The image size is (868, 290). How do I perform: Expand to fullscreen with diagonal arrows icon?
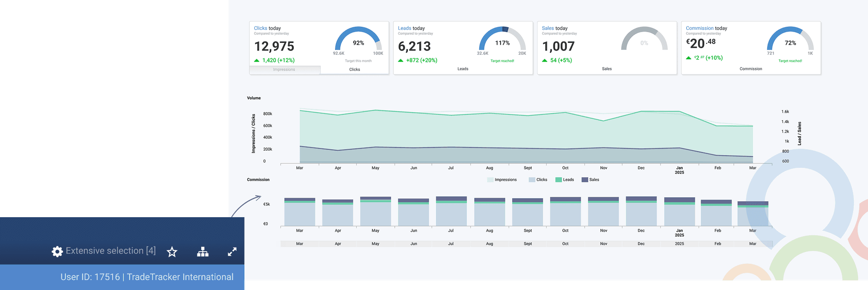[x=232, y=252]
